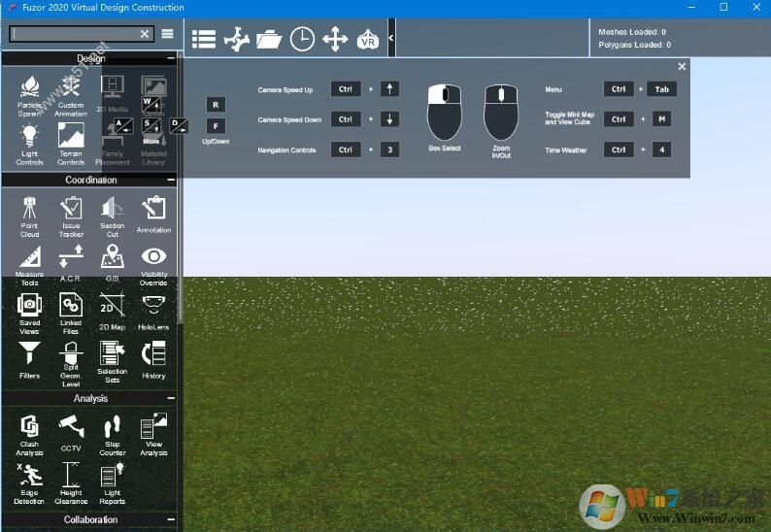
Task: Collapse the Design section
Action: (171, 59)
